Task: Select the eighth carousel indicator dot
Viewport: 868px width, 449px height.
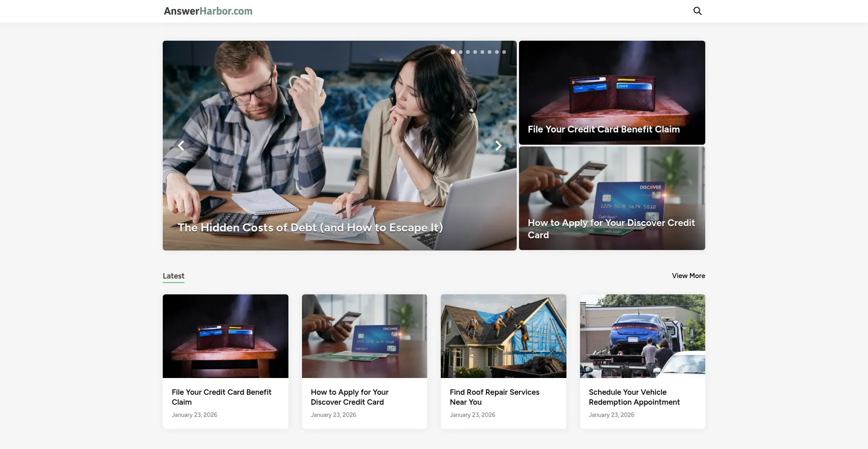Action: coord(504,52)
